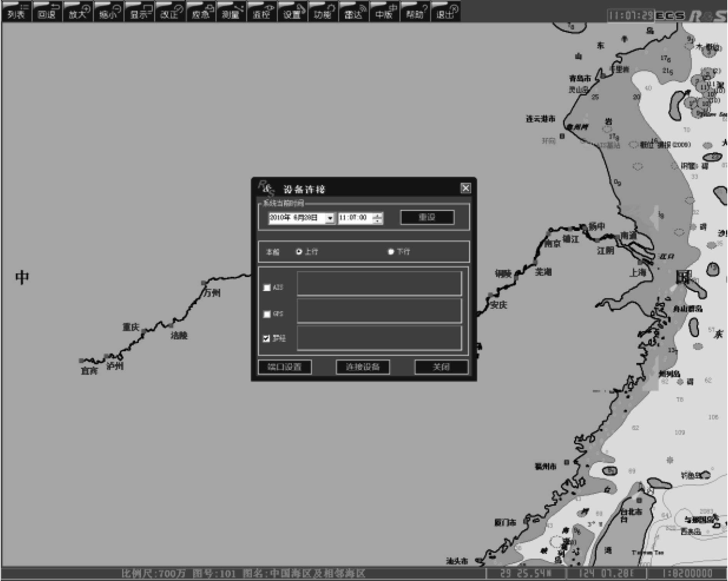This screenshot has height=581, width=728.
Task: Open the 设置 (settings) toolbar icon
Action: click(293, 12)
